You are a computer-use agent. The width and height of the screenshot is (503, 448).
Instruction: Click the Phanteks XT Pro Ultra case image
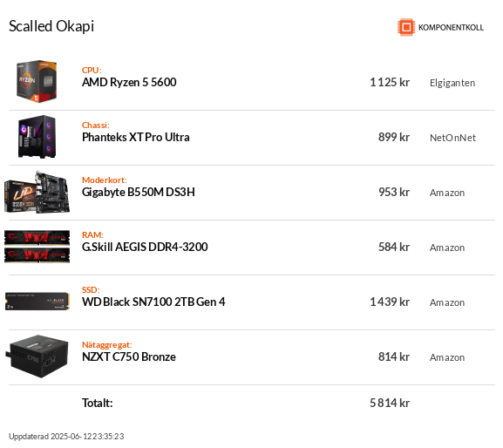pos(37,137)
